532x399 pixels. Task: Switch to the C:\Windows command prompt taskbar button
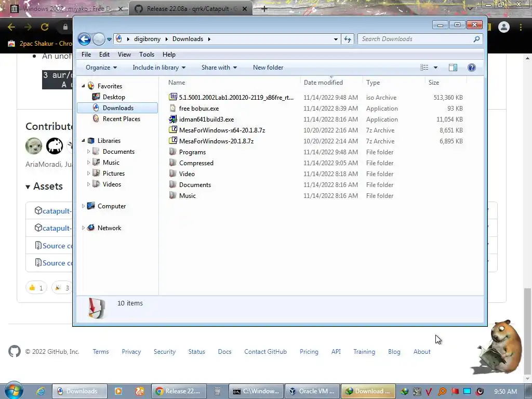[256, 391]
